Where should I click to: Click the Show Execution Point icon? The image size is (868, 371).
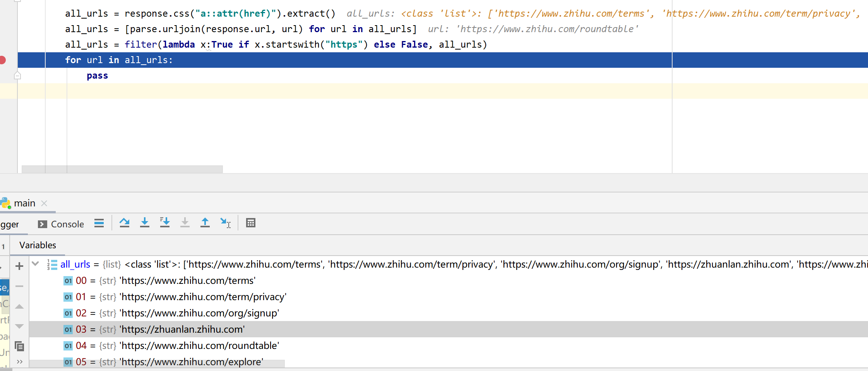[x=99, y=223]
